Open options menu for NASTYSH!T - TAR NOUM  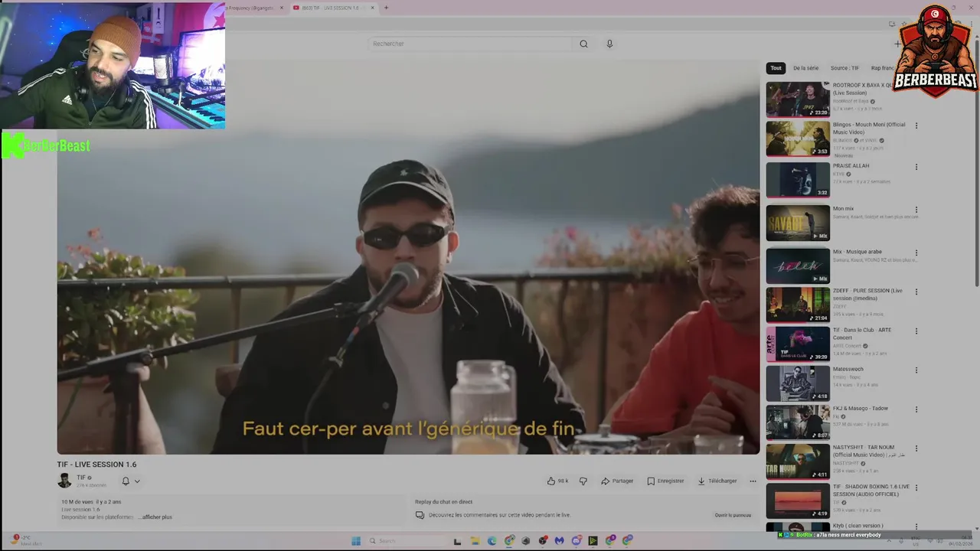pos(916,448)
